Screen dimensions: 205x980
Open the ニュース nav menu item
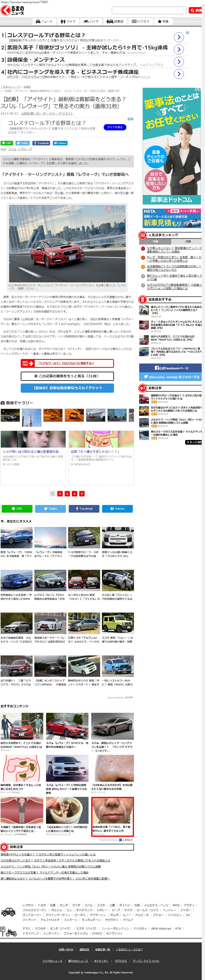(44, 21)
